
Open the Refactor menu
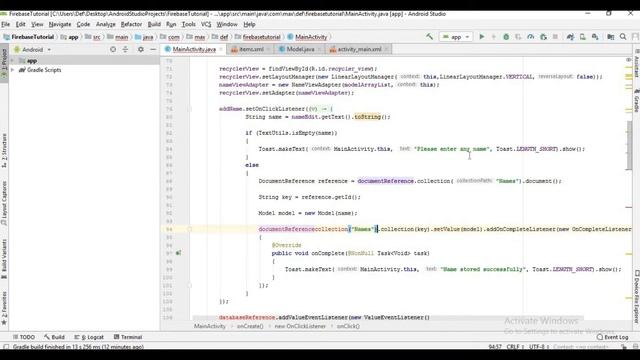pos(131,24)
